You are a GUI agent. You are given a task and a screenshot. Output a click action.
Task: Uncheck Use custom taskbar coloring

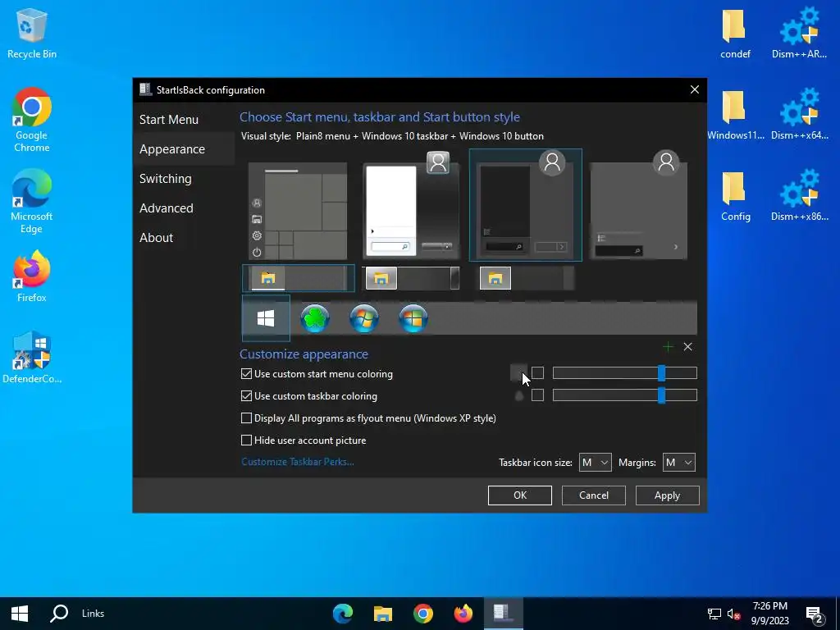coord(246,396)
